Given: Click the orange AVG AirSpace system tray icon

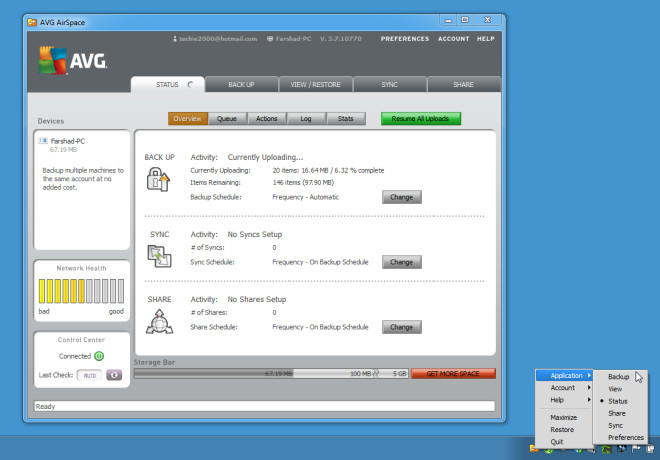Looking at the screenshot, I should (x=534, y=449).
